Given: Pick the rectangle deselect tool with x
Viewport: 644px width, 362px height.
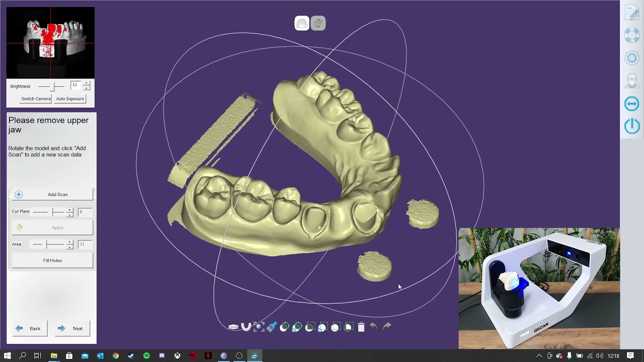Looking at the screenshot, I should click(323, 327).
